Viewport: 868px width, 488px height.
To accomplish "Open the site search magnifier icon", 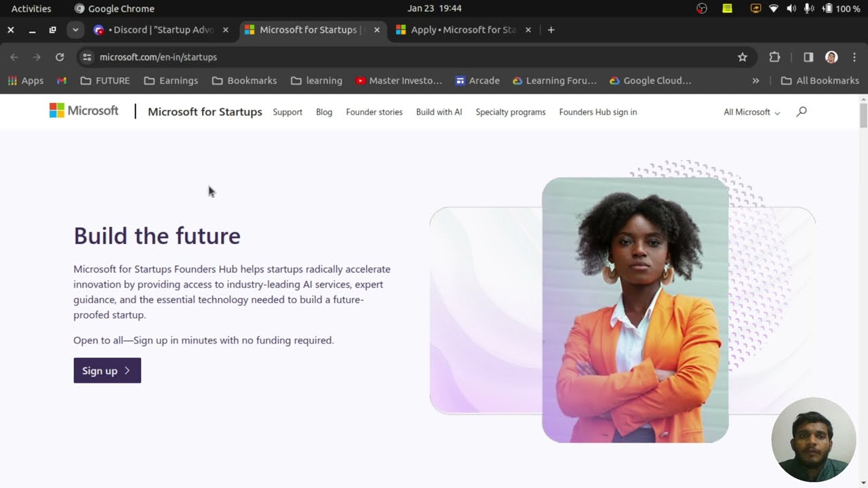I will coord(802,112).
